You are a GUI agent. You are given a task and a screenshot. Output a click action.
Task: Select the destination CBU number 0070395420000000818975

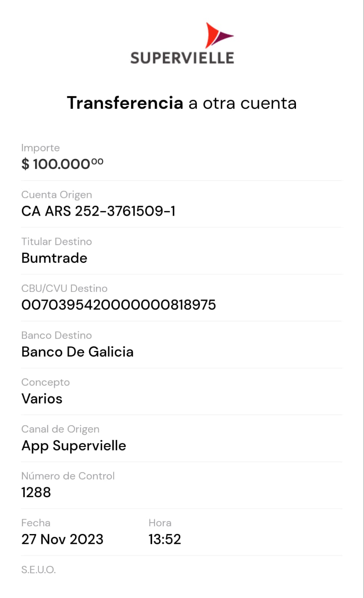click(x=118, y=305)
